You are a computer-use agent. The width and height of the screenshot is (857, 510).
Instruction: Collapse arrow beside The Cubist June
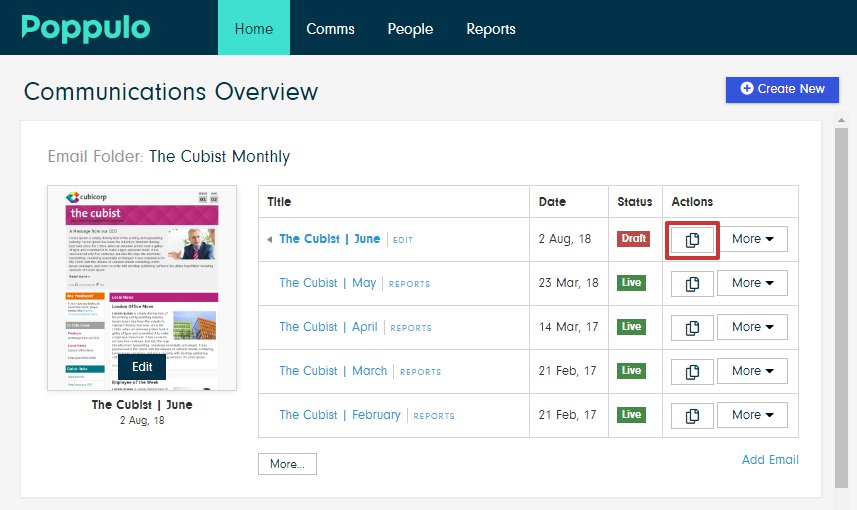[269, 240]
